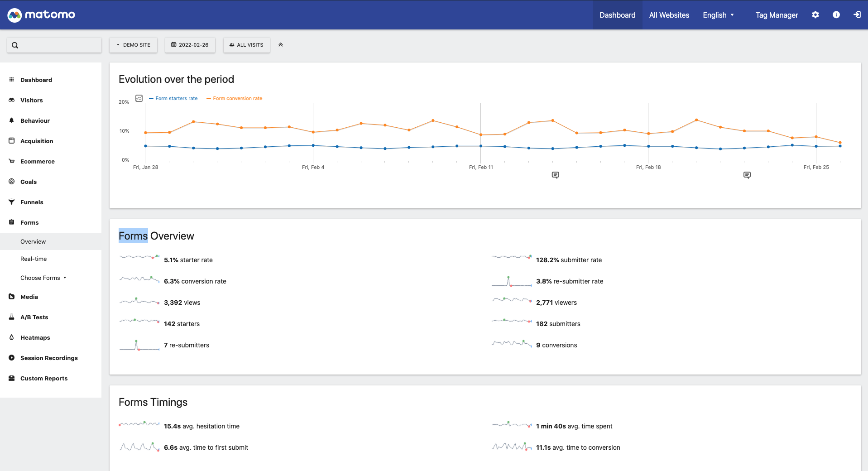Expand the Choose Forms dropdown

[x=43, y=278]
